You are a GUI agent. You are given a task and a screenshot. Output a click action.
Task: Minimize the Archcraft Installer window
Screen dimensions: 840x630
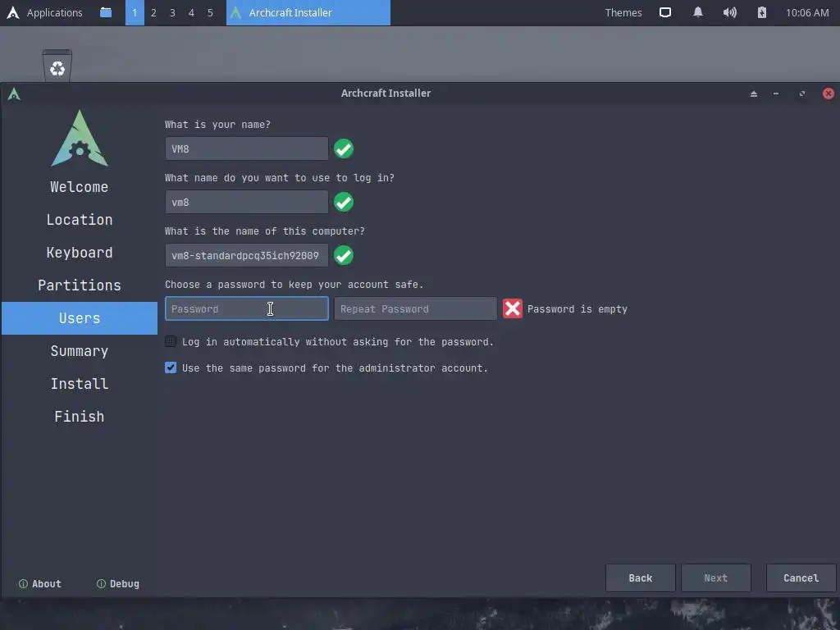pos(776,94)
